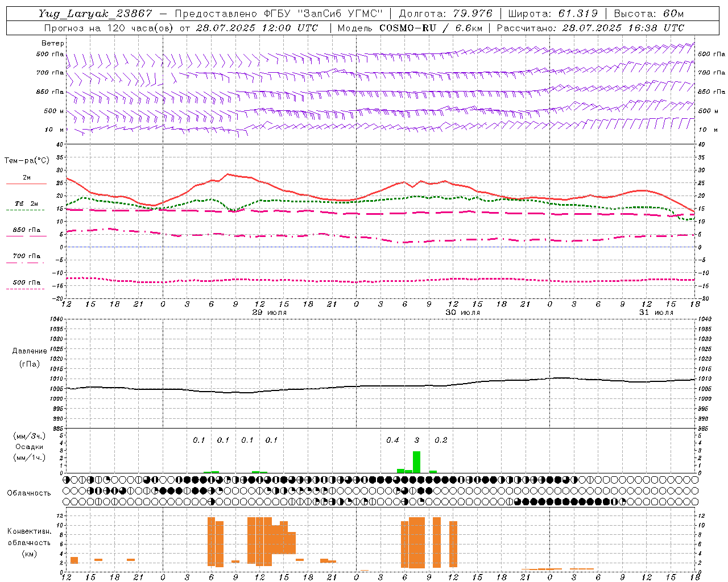Click the model name "COSMO-RU / 6.6км"

[x=431, y=28]
